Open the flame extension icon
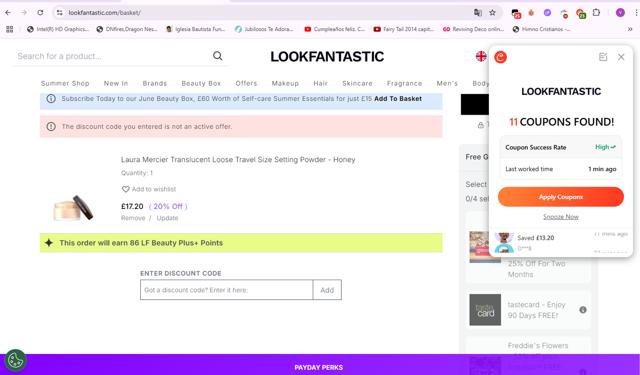Image resolution: width=640 pixels, height=375 pixels. (531, 13)
